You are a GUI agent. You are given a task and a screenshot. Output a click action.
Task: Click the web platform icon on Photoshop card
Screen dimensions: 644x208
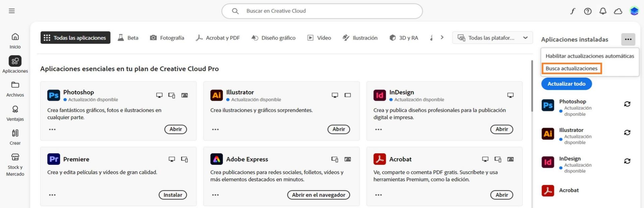point(184,95)
